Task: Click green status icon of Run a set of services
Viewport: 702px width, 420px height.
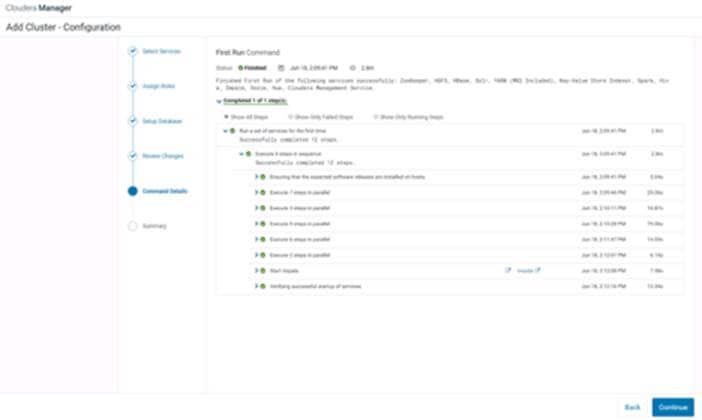Action: point(232,131)
